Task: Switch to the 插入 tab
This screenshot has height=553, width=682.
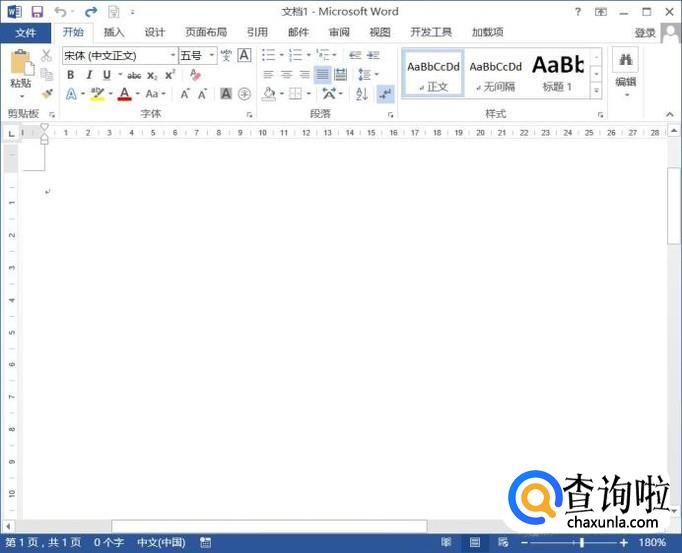Action: 114,32
